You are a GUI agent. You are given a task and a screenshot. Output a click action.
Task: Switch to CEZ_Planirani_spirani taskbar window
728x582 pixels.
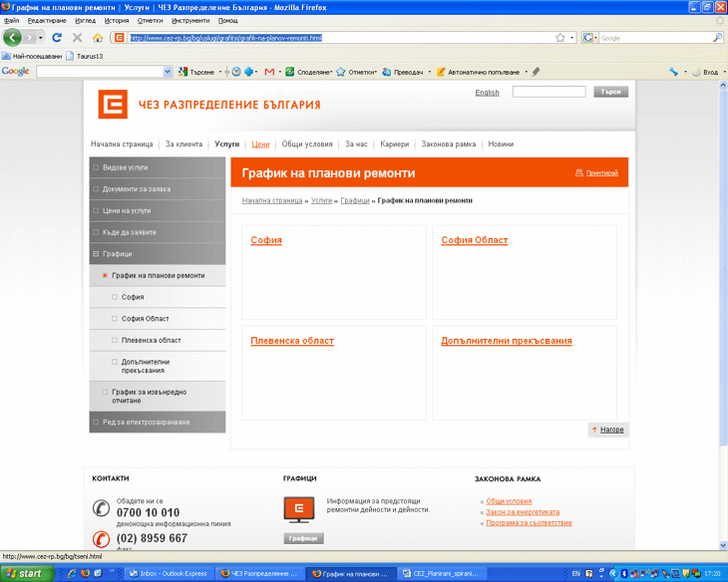[x=441, y=574]
